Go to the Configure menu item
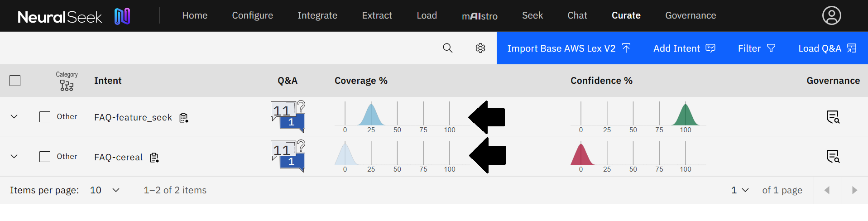This screenshot has height=221, width=868. click(252, 15)
